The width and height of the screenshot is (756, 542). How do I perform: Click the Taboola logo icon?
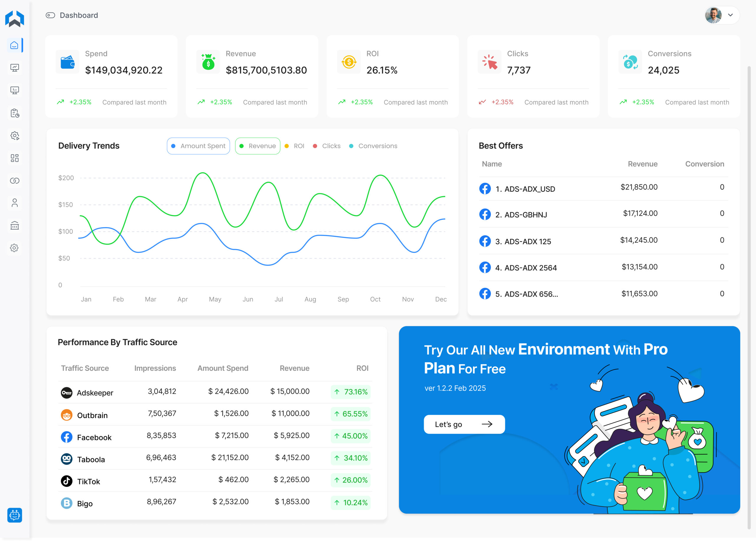(x=67, y=459)
